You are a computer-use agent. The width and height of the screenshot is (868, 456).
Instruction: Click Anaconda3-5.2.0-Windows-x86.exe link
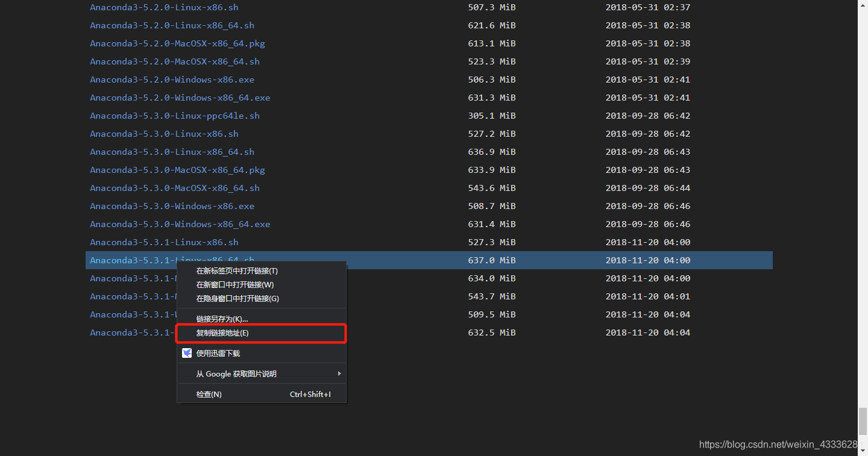(172, 80)
